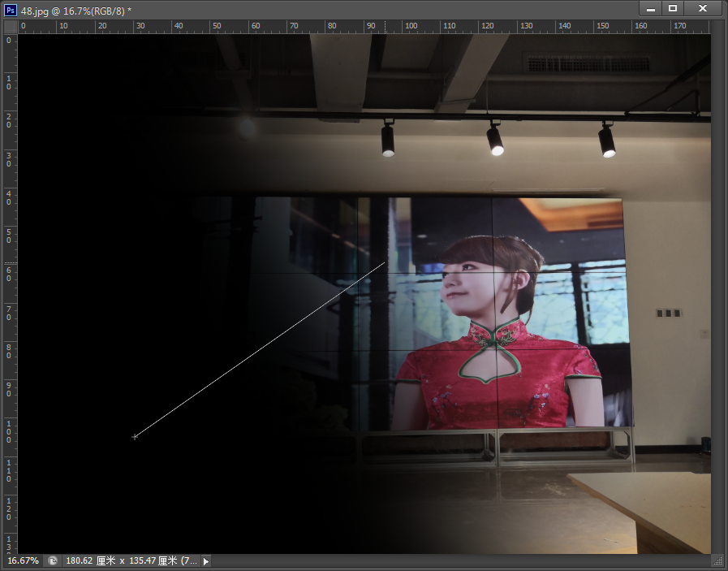The image size is (728, 571).
Task: Click the window resize grip at bottom-right corner
Action: click(x=717, y=561)
